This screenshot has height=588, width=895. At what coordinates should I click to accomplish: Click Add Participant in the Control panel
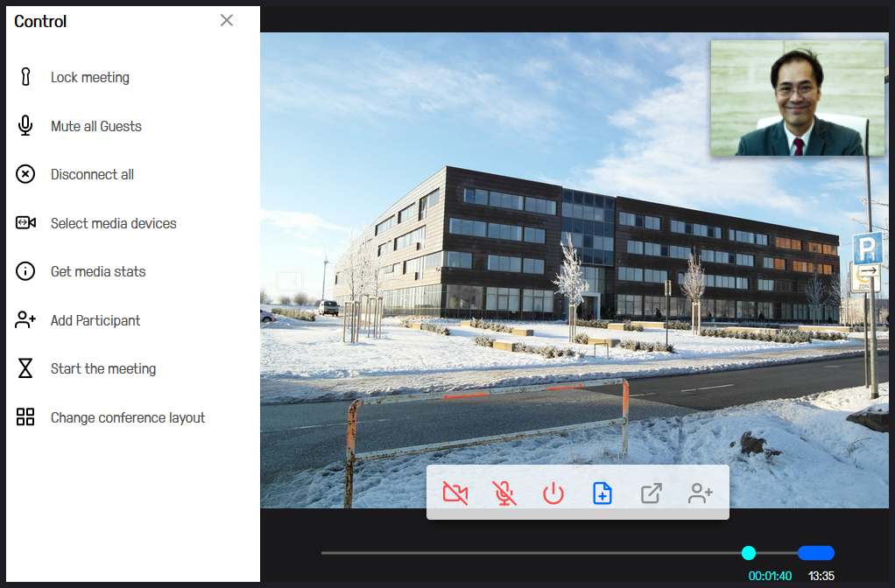[95, 320]
